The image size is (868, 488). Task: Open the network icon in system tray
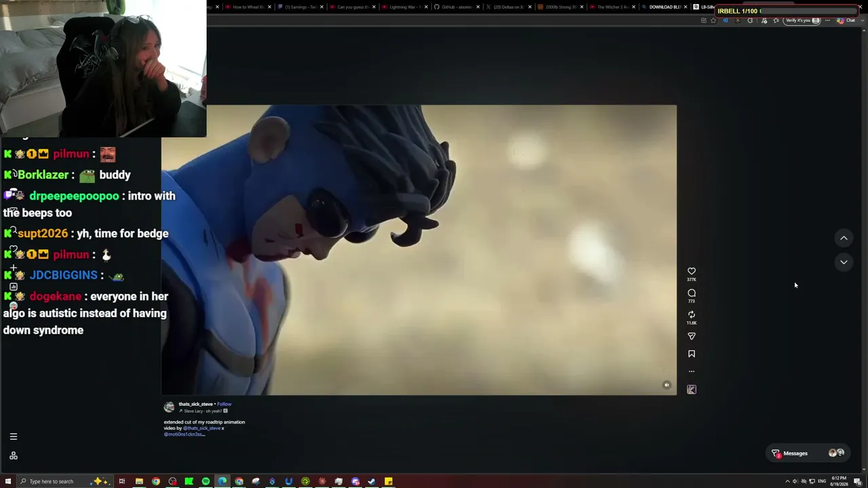point(812,481)
